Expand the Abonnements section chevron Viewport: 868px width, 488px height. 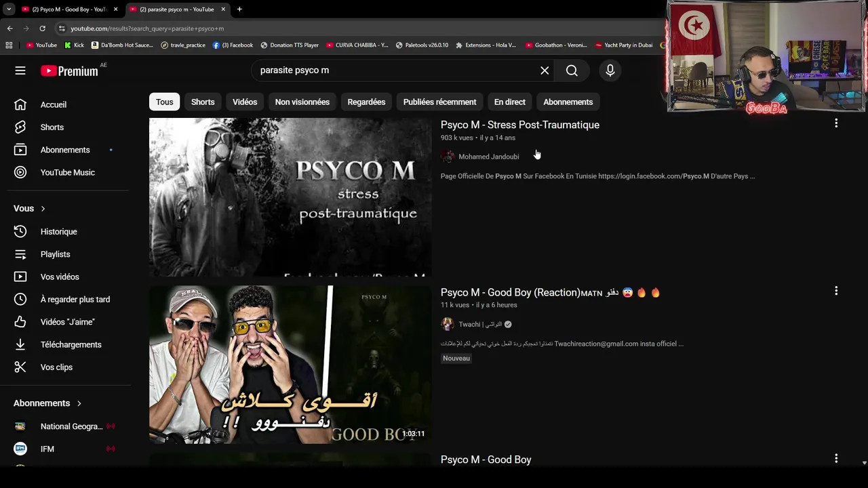pos(79,403)
